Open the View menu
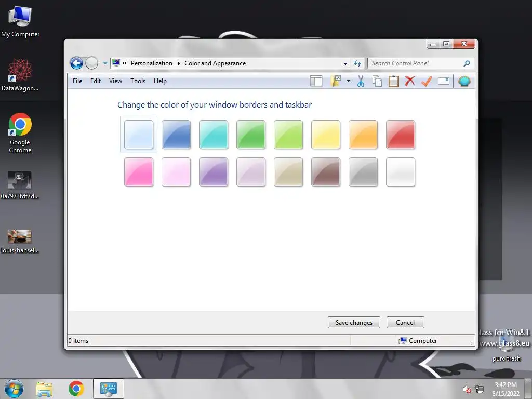 [115, 81]
